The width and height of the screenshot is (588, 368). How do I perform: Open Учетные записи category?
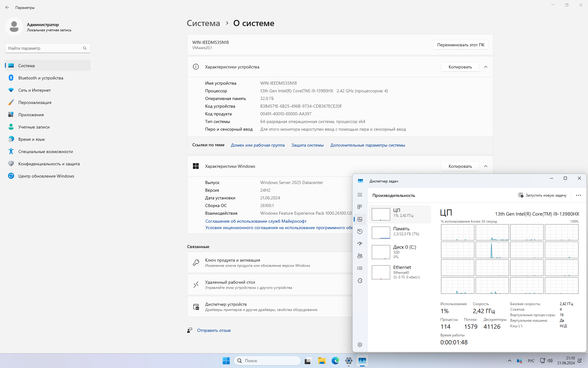pos(48,127)
